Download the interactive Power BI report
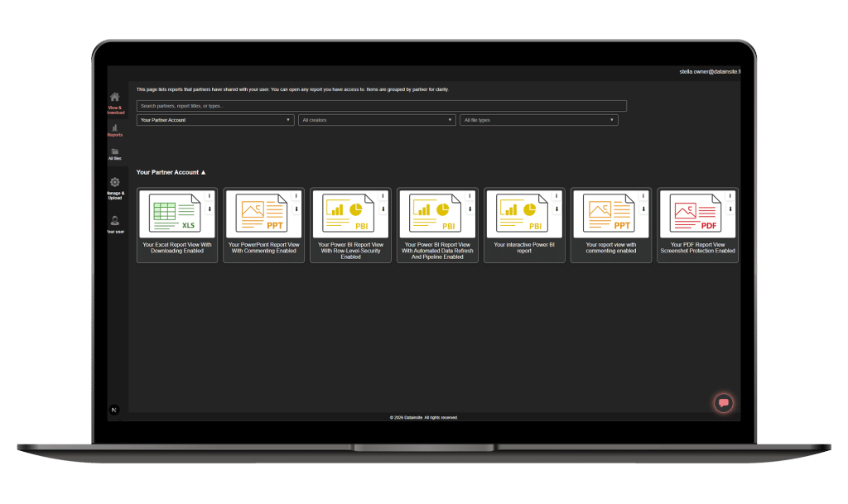The width and height of the screenshot is (848, 504). pyautogui.click(x=556, y=209)
